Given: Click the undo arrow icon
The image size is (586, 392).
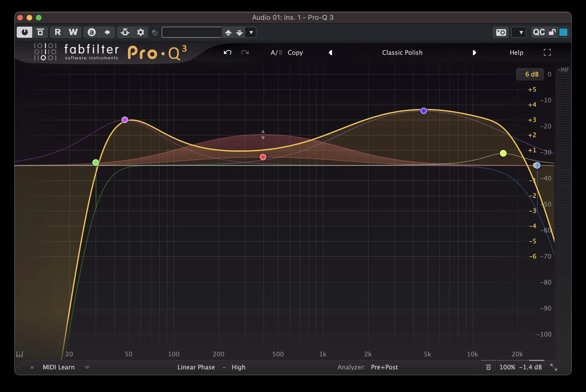Looking at the screenshot, I should [x=228, y=52].
